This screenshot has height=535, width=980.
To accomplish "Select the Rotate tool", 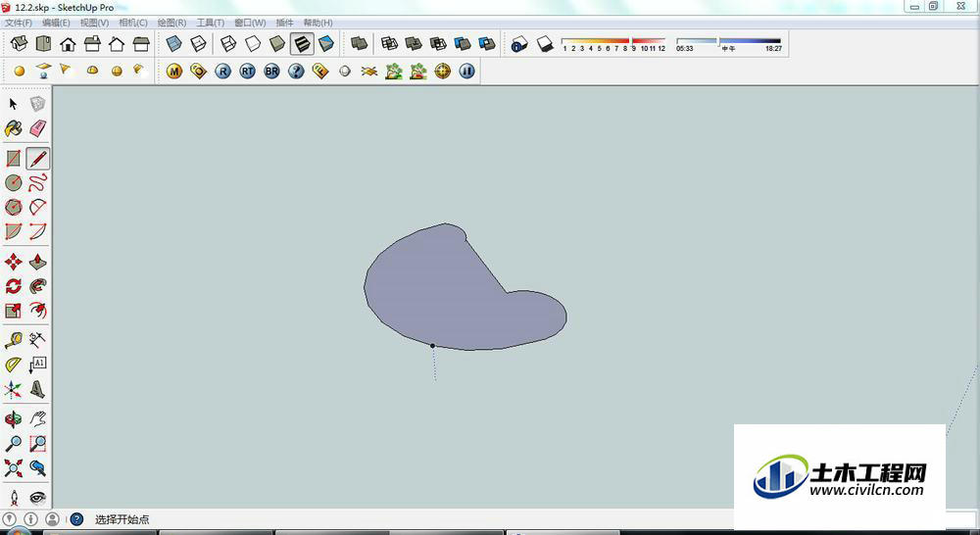I will 13,285.
